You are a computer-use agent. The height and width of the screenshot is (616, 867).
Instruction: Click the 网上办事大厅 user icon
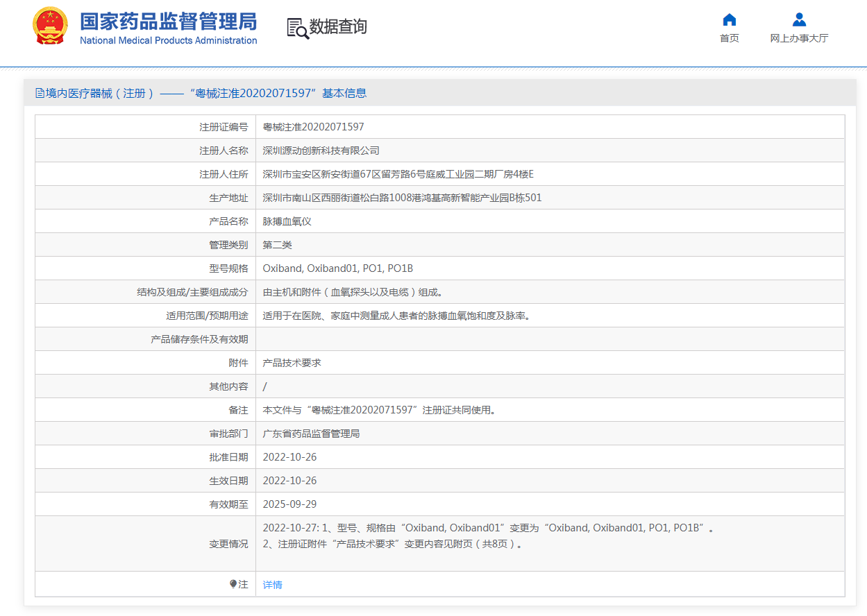(799, 19)
